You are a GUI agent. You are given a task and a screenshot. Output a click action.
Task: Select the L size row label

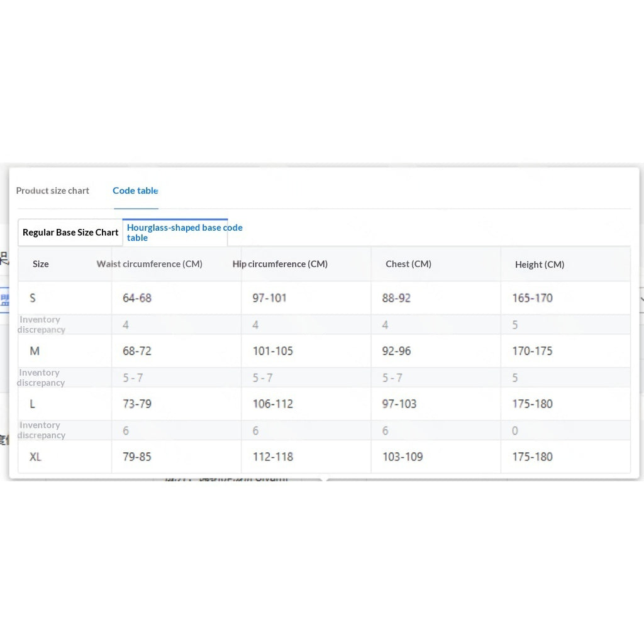(x=32, y=404)
